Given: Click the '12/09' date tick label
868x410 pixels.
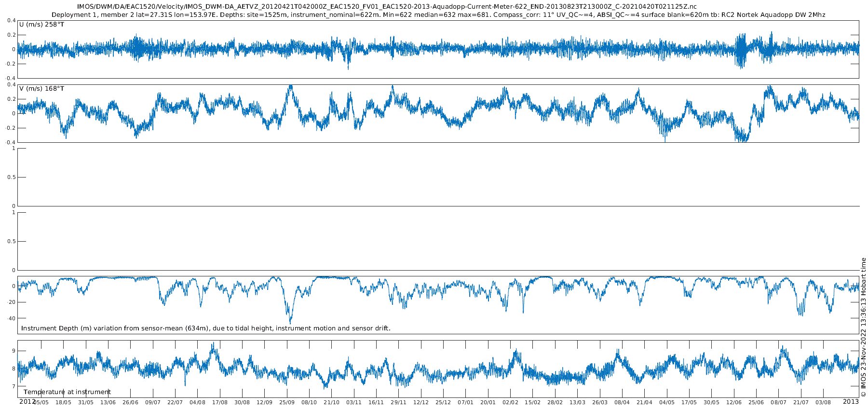Looking at the screenshot, I should pyautogui.click(x=264, y=403).
